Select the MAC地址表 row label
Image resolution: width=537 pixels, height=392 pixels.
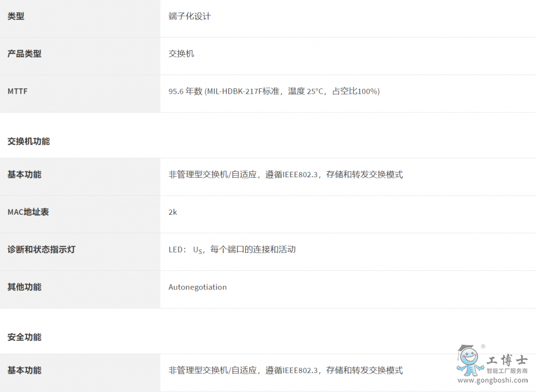[x=29, y=212]
